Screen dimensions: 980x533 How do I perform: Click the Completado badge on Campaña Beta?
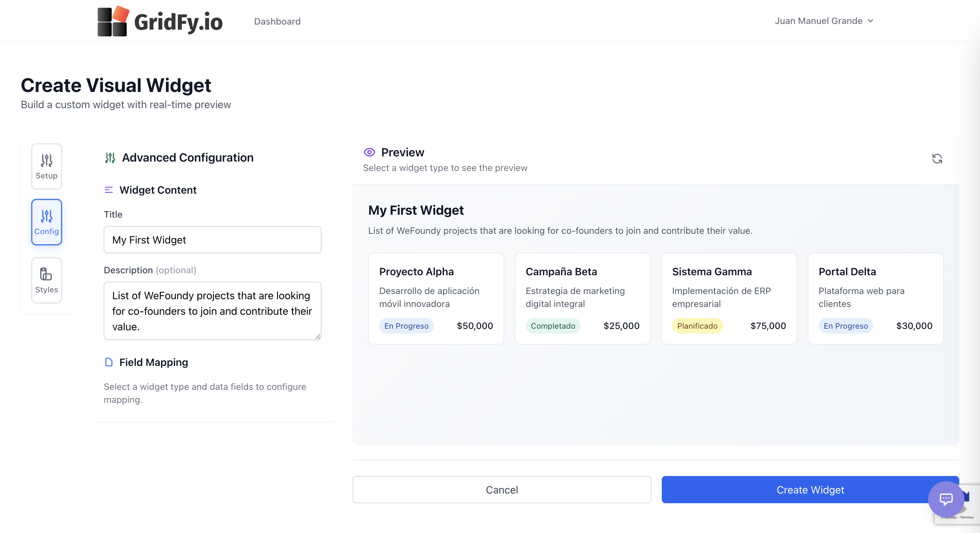pos(553,326)
